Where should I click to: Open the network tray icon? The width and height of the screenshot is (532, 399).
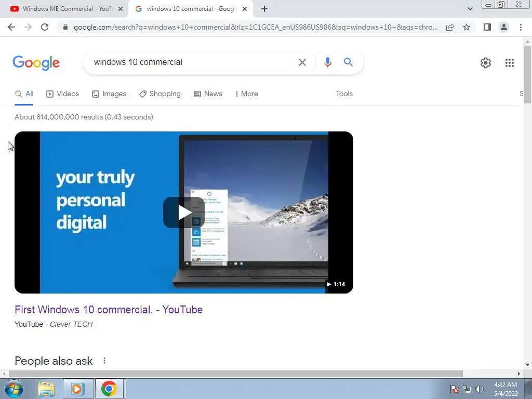click(x=467, y=389)
